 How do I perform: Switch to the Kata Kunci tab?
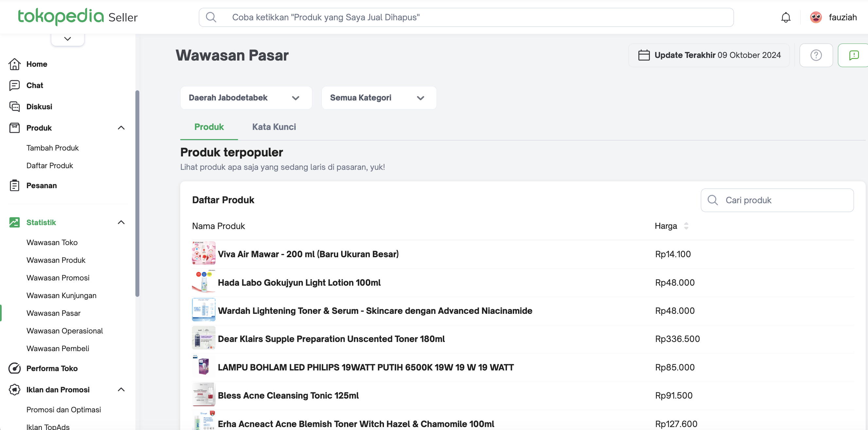pos(274,127)
